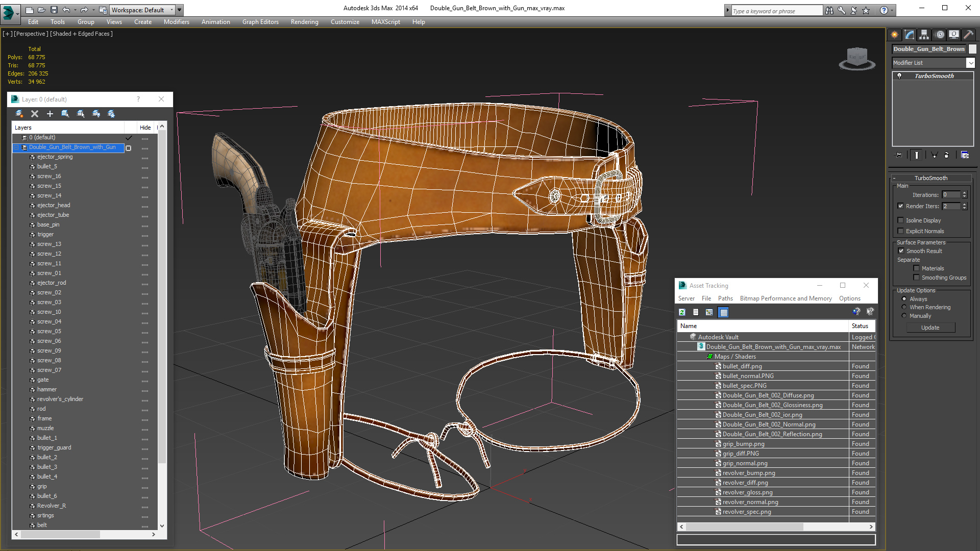Open the Utilities hammer panel tab
The image size is (980, 551).
point(968,35)
